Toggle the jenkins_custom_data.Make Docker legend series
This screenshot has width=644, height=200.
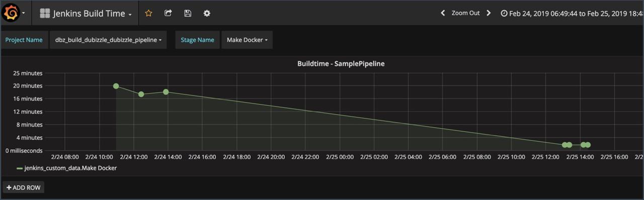coord(70,168)
